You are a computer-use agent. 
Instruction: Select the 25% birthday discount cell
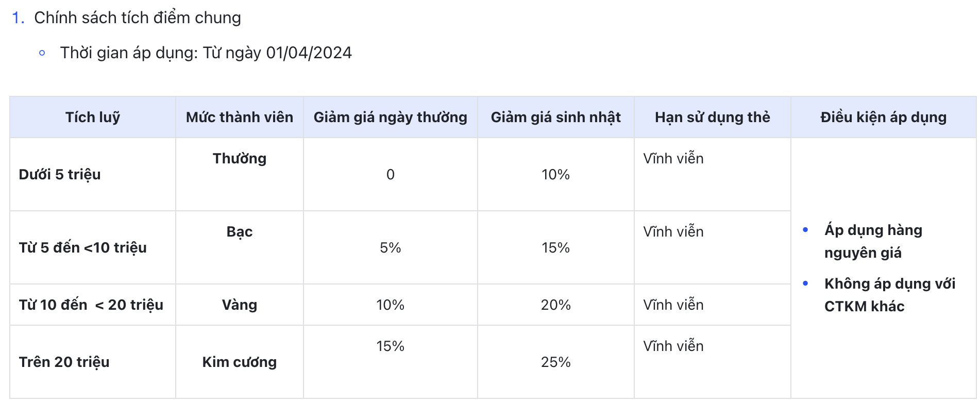(555, 362)
